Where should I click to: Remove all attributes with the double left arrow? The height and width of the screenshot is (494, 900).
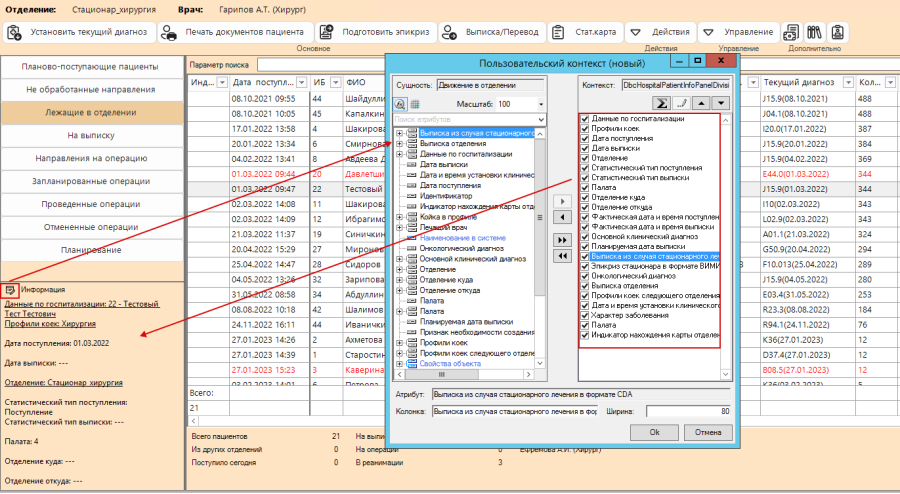click(562, 256)
